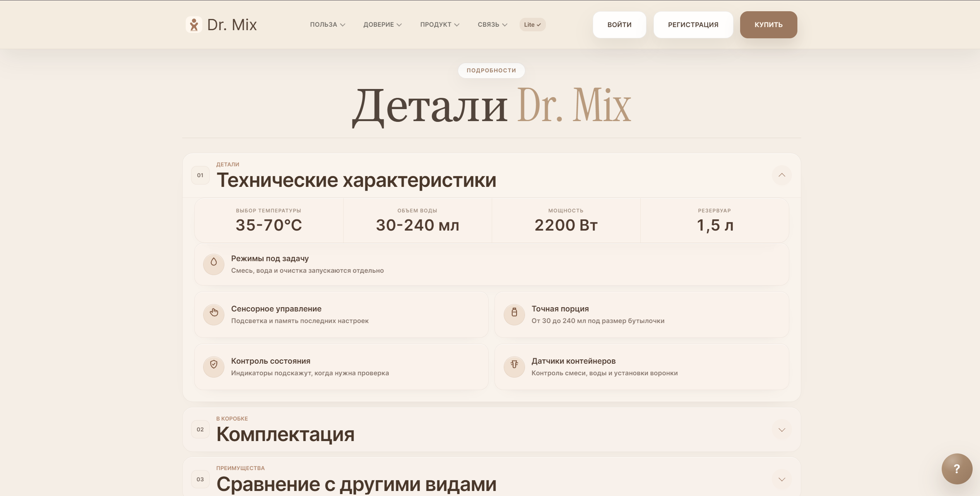The width and height of the screenshot is (980, 496).
Task: Click the 01 section number badge
Action: (200, 175)
